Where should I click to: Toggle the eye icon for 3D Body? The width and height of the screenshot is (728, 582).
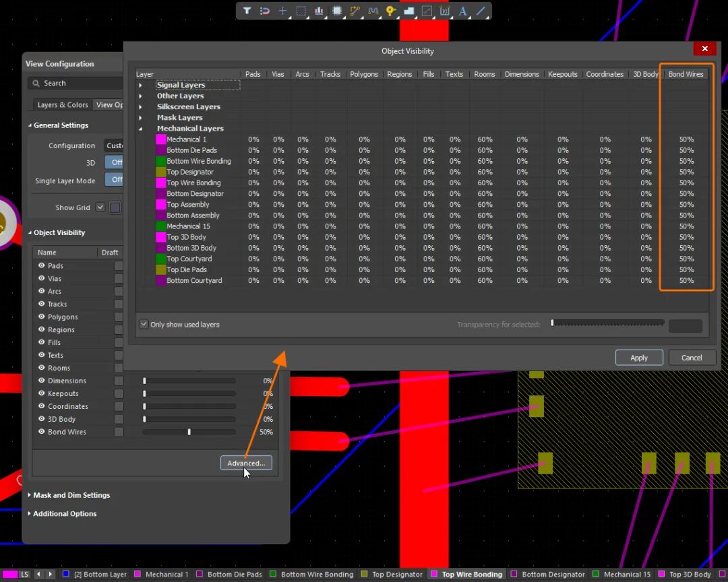[41, 418]
